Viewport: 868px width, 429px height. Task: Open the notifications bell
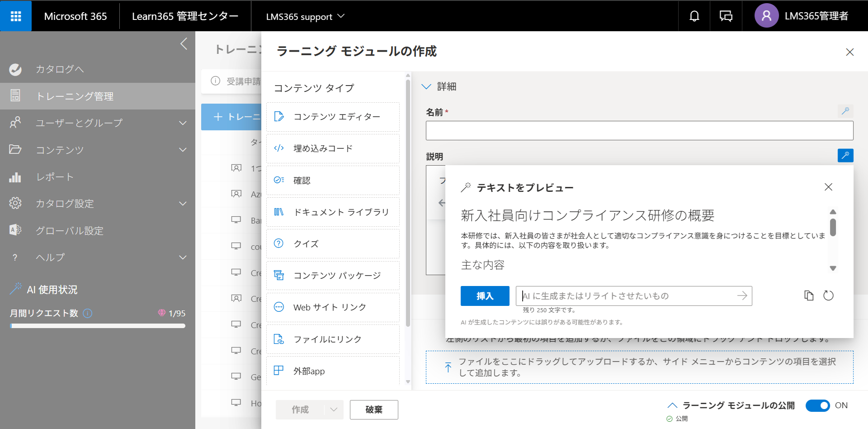click(694, 16)
